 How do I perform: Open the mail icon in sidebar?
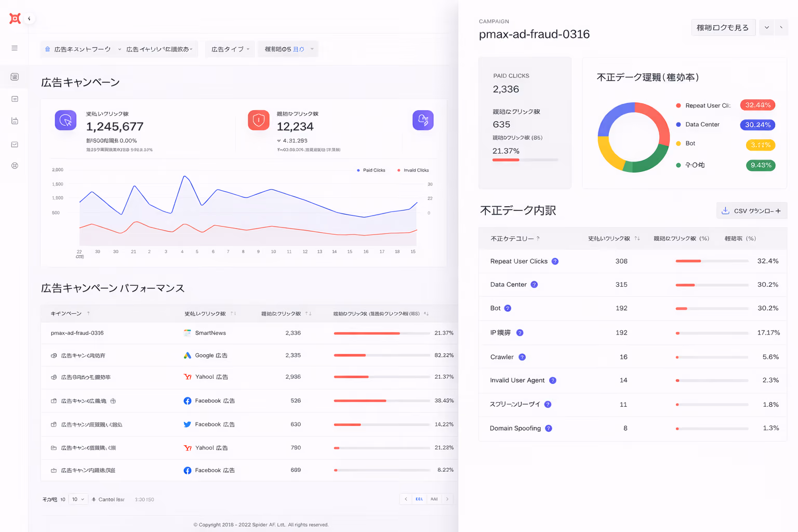[x=15, y=144]
